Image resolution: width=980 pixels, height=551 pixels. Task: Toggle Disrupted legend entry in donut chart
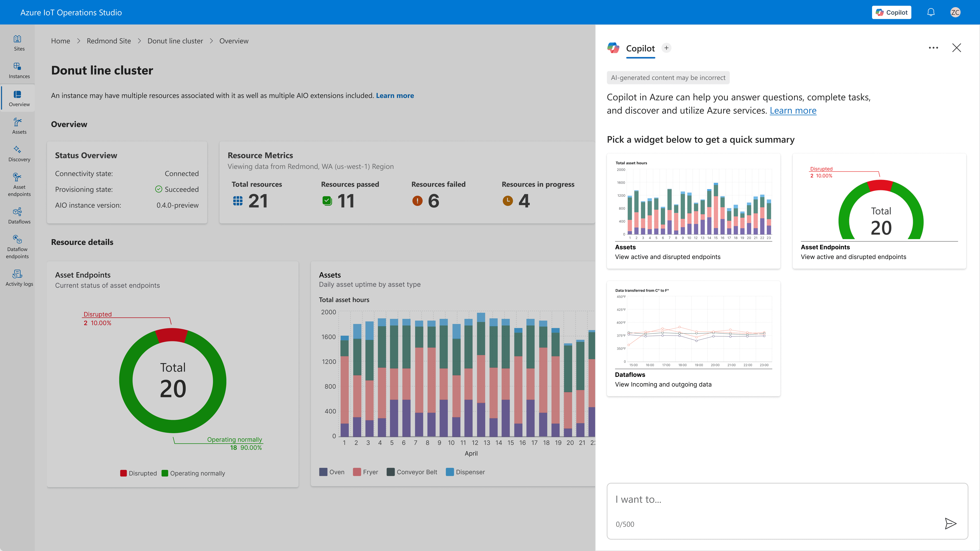(138, 473)
